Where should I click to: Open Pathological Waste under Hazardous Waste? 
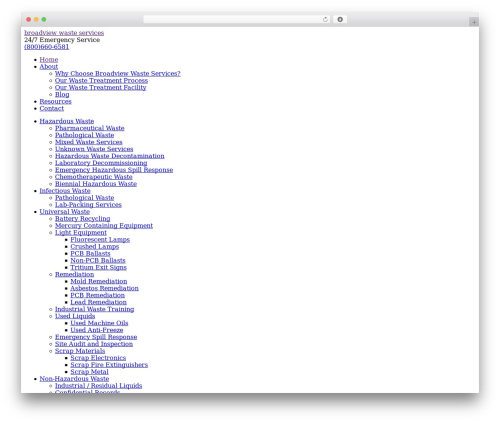point(84,135)
